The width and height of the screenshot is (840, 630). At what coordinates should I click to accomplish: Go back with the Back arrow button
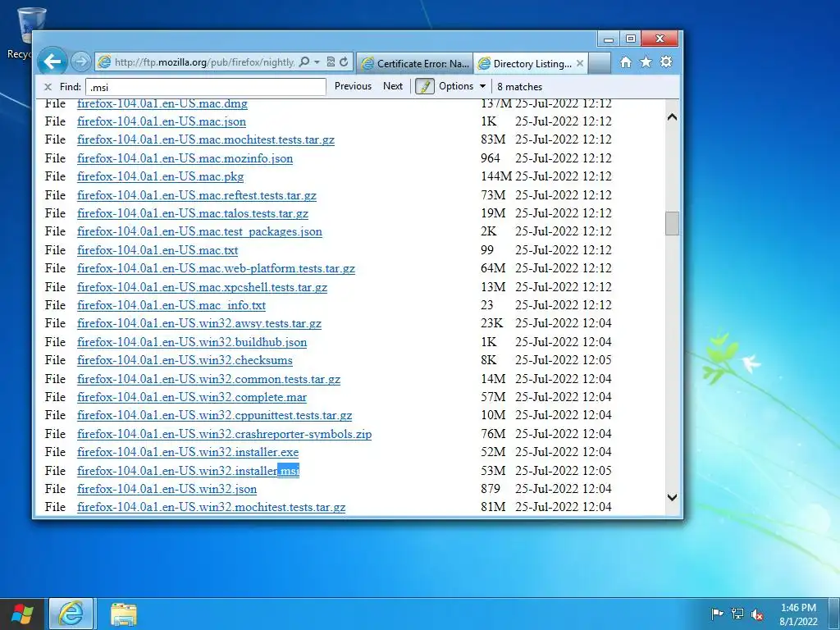click(x=52, y=62)
